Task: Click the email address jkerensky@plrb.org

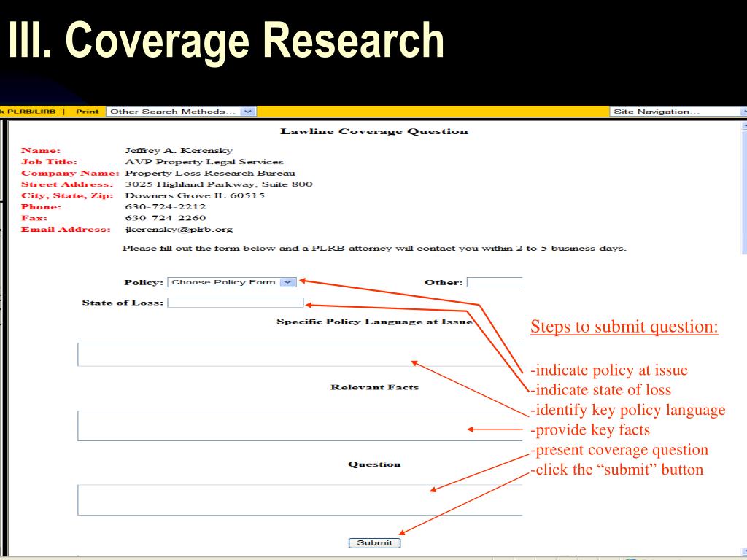Action: tap(179, 230)
